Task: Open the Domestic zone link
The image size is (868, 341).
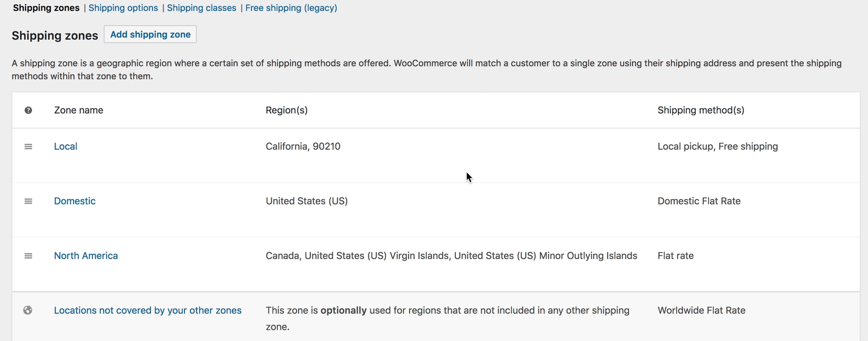Action: pyautogui.click(x=75, y=201)
